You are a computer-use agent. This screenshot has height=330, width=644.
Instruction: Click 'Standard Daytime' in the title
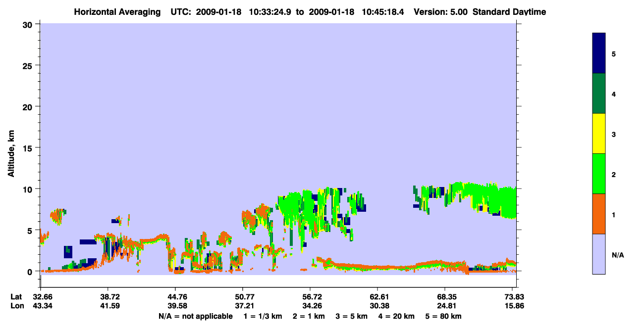pyautogui.click(x=509, y=12)
